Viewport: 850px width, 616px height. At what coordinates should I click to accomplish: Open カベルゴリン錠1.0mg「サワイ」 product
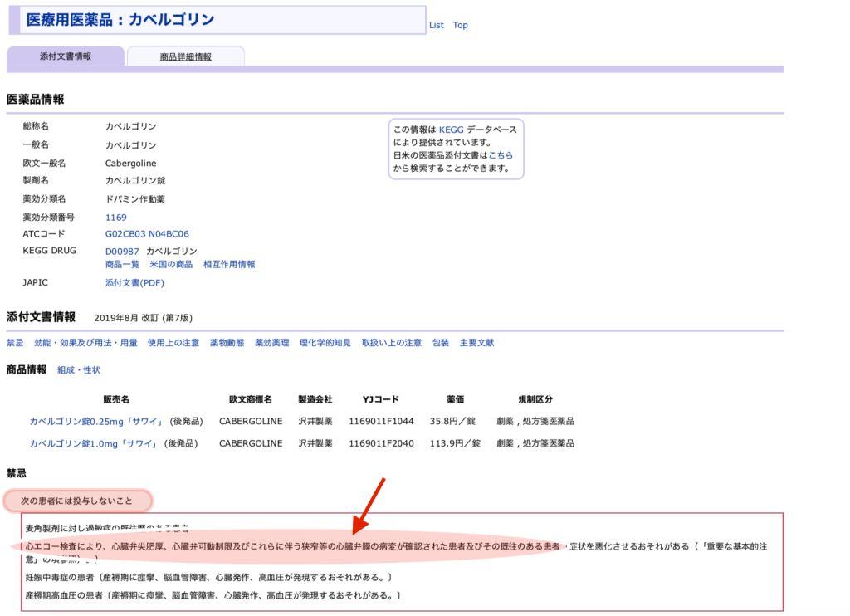pos(94,443)
